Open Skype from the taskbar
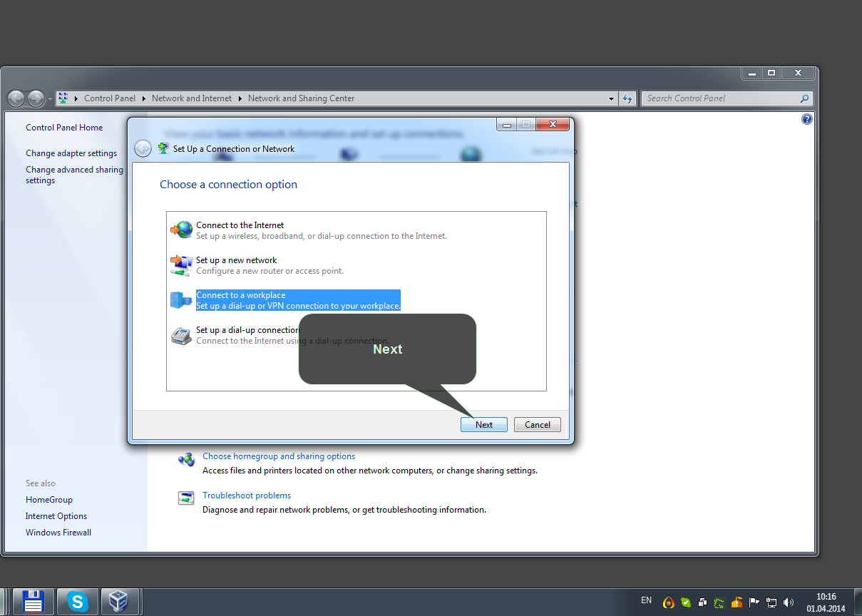The width and height of the screenshot is (862, 616). pyautogui.click(x=77, y=602)
